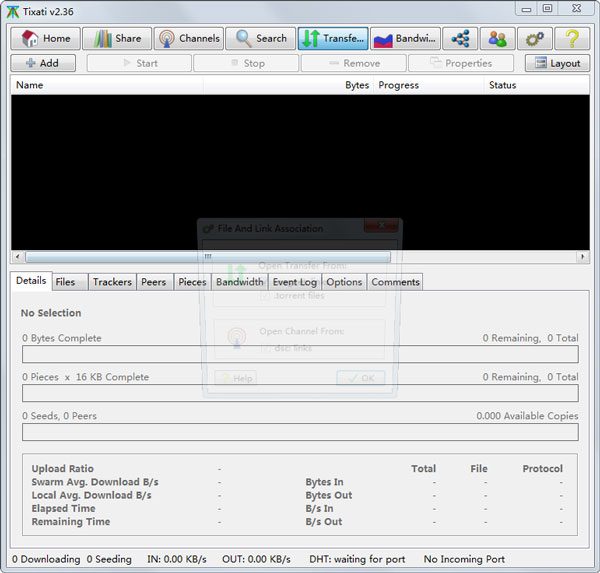Go to the Channels section

click(189, 39)
